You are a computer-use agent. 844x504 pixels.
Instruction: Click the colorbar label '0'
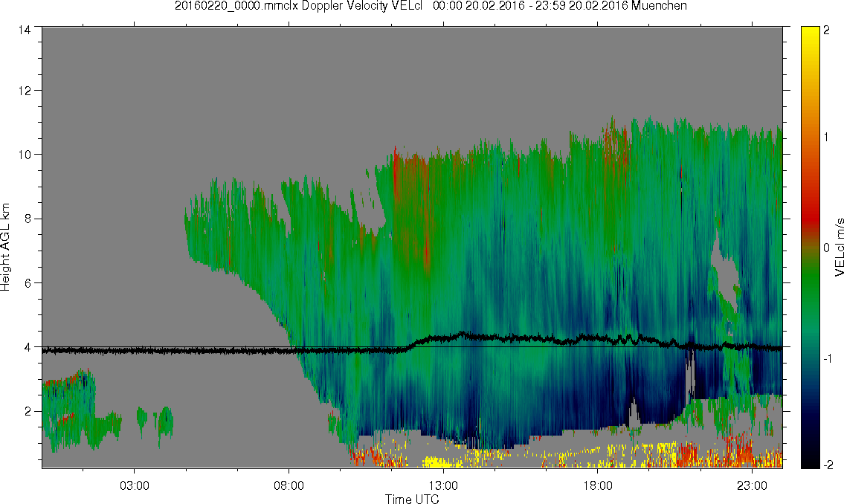click(826, 248)
